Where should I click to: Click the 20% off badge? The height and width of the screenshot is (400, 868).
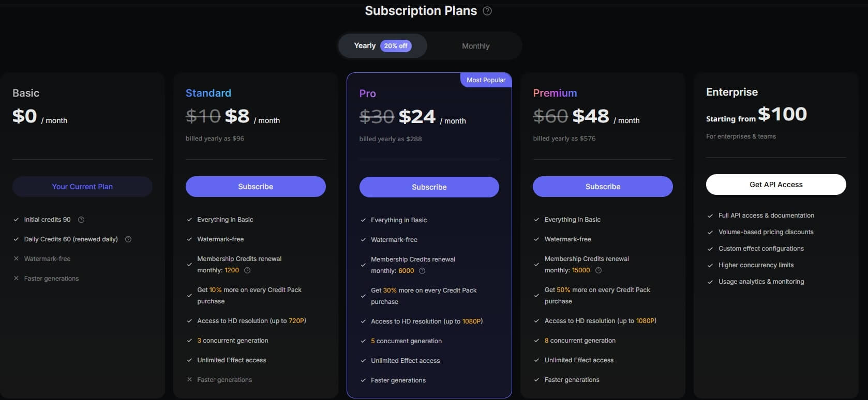click(396, 46)
